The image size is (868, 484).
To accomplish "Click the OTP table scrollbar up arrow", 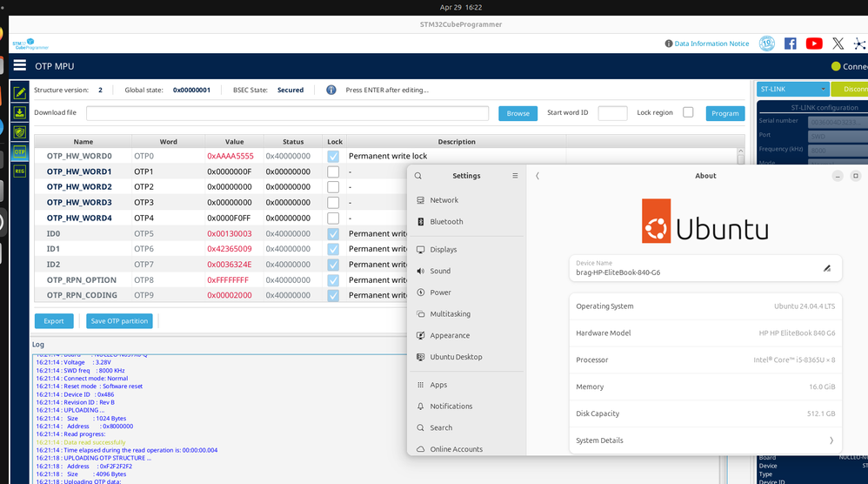I will (741, 151).
